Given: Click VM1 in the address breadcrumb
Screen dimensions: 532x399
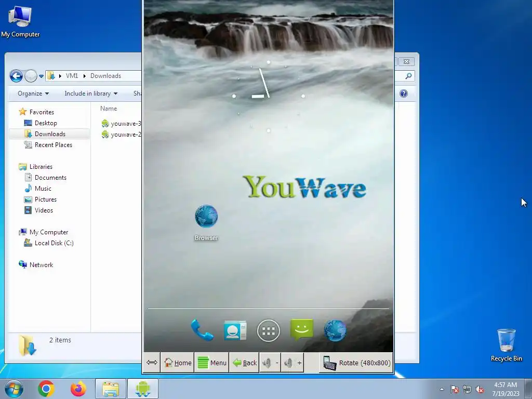Looking at the screenshot, I should (x=72, y=76).
